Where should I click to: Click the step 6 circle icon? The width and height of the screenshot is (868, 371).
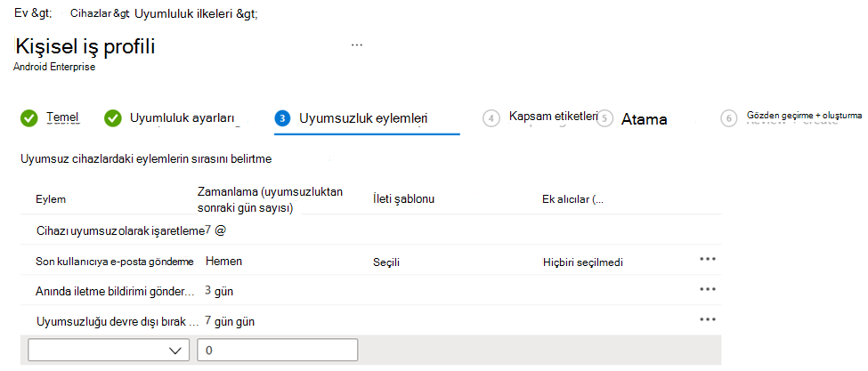728,119
